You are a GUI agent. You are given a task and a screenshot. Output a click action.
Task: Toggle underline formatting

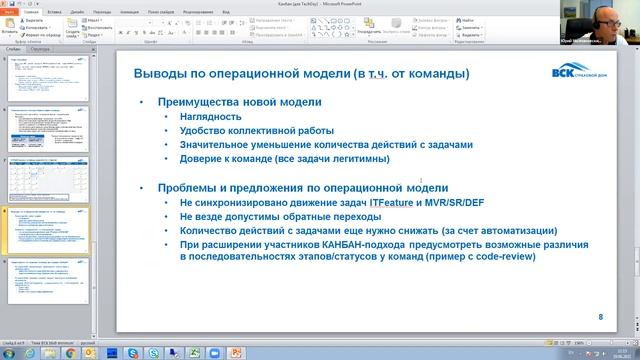[x=136, y=33]
